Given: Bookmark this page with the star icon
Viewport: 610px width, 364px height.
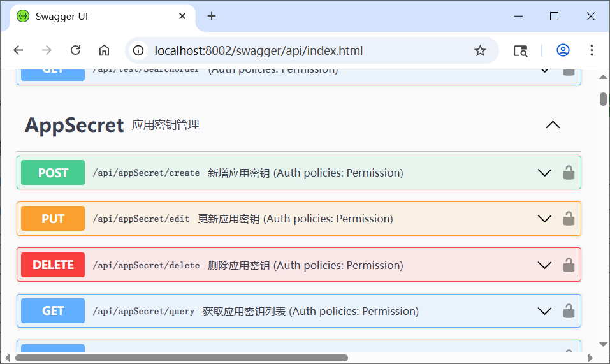Looking at the screenshot, I should coord(480,50).
